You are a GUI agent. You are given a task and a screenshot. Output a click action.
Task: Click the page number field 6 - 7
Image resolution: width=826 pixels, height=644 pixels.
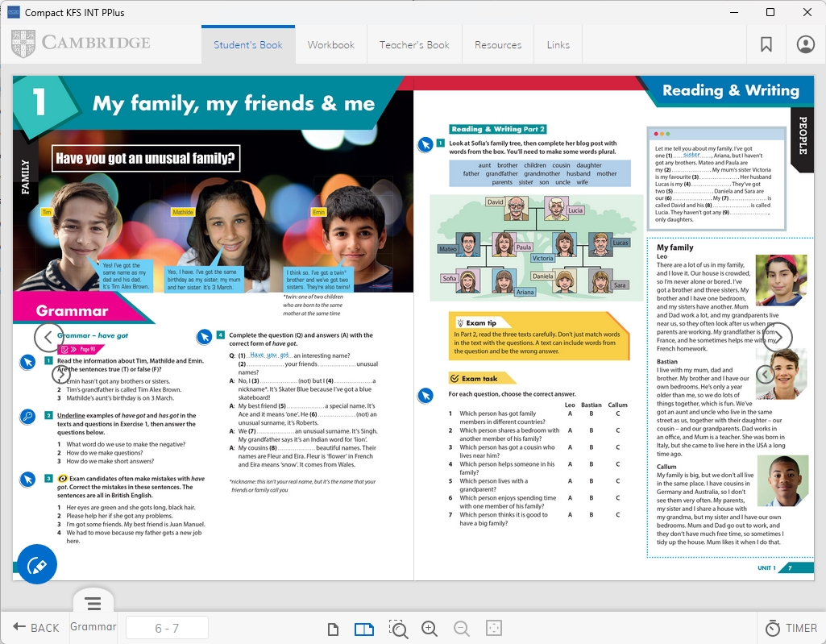(x=167, y=628)
